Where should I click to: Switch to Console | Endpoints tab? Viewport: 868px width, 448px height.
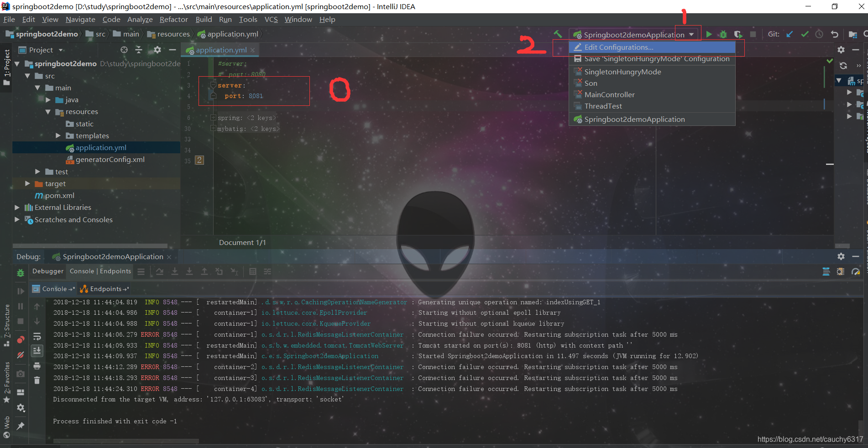coord(100,271)
